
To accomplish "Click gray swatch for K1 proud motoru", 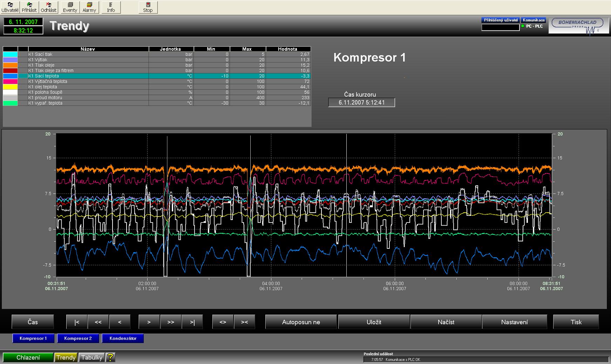I will (10, 98).
